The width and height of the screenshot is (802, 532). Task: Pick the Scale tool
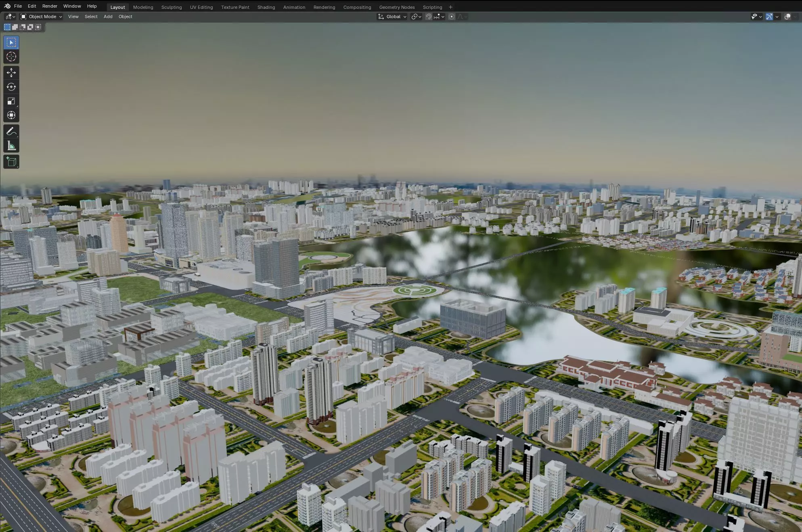click(x=11, y=101)
